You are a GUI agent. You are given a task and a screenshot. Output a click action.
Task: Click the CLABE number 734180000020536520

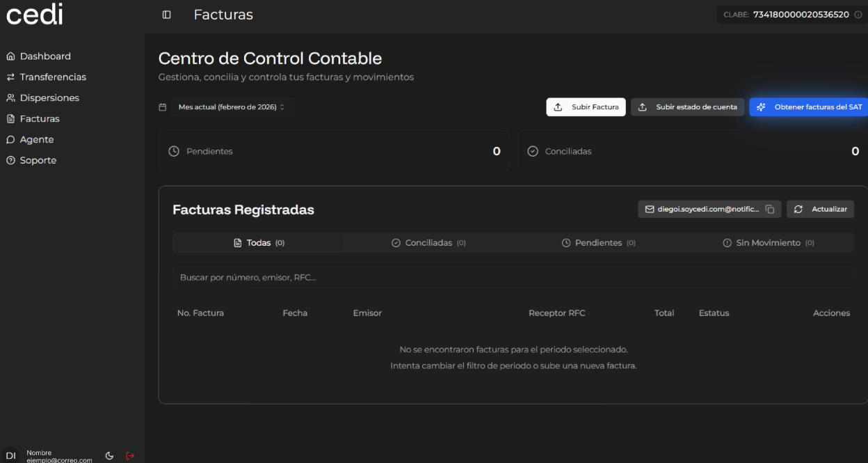pos(801,15)
